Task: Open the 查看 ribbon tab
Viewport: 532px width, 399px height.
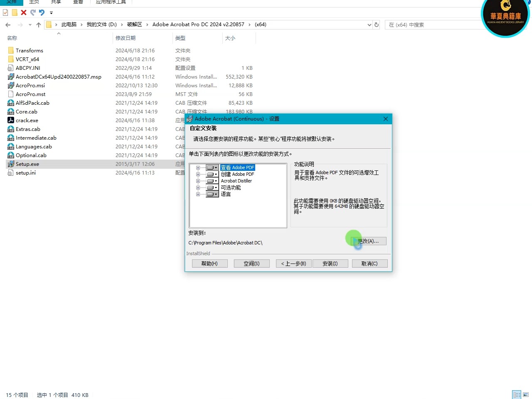Action: [78, 2]
